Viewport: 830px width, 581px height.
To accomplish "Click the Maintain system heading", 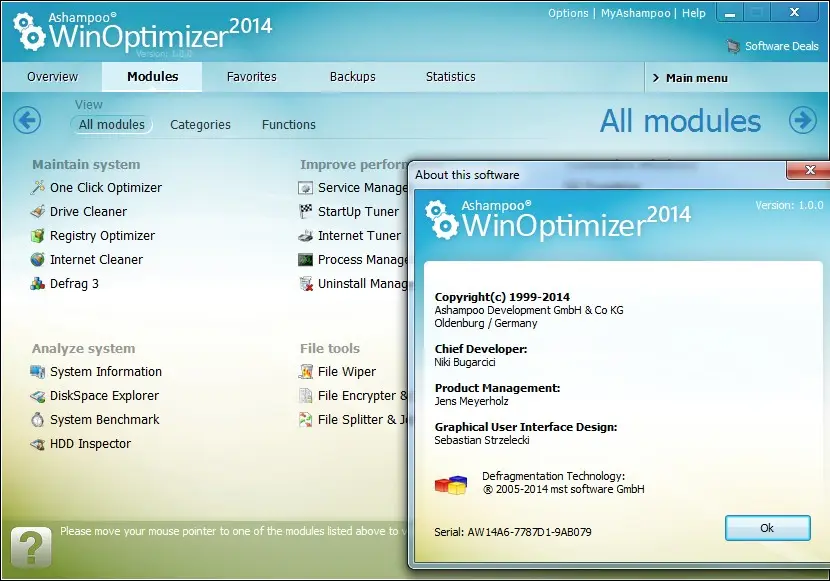I will [x=86, y=165].
